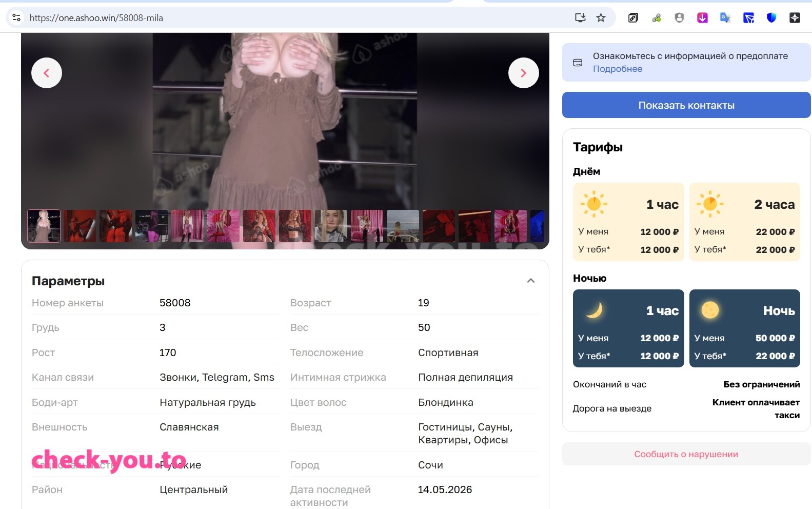Viewport: 812px width, 509px height.
Task: Click the blue shield extension icon
Action: tap(771, 18)
